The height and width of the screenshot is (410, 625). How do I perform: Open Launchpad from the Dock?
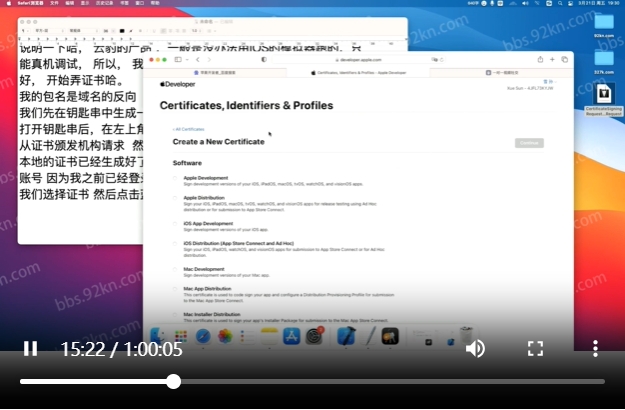(181, 336)
